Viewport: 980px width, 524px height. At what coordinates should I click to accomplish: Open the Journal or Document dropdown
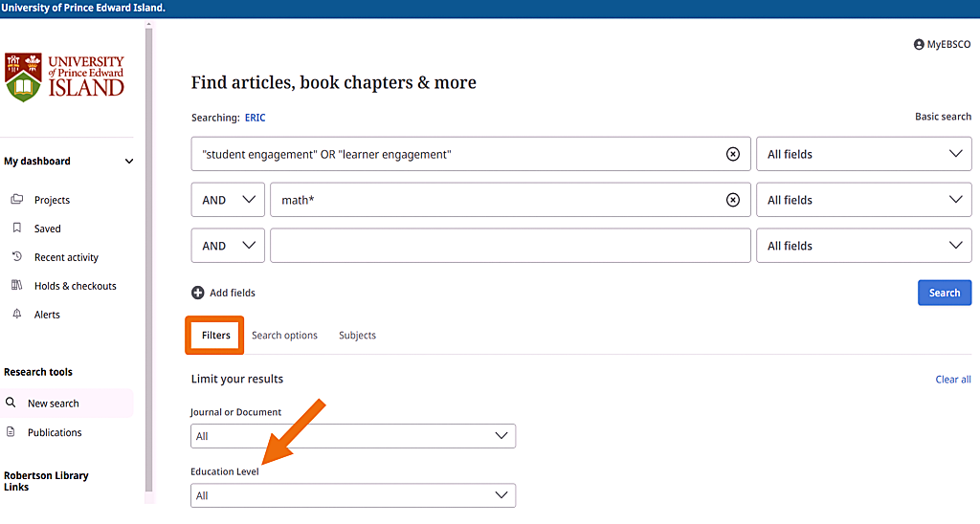click(352, 436)
